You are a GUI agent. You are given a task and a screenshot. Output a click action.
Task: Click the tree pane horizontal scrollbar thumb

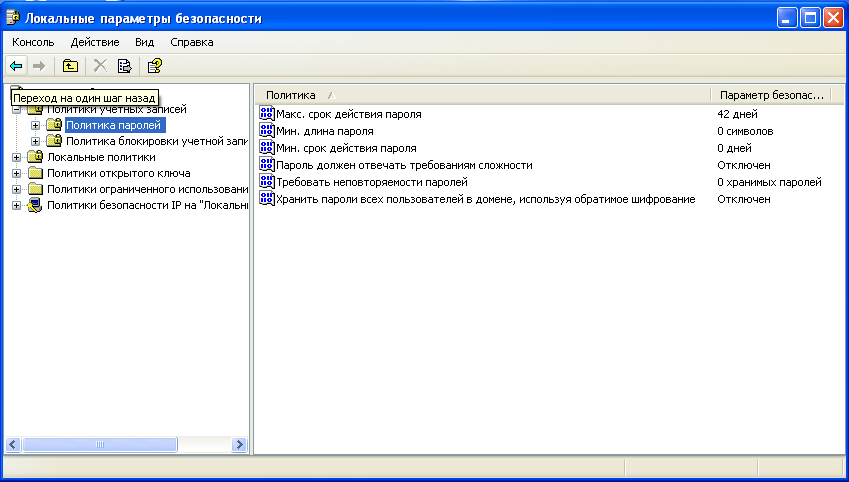[x=100, y=445]
